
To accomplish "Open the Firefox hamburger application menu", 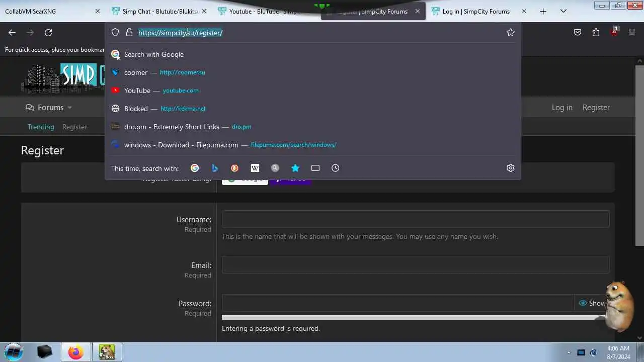I will click(632, 32).
